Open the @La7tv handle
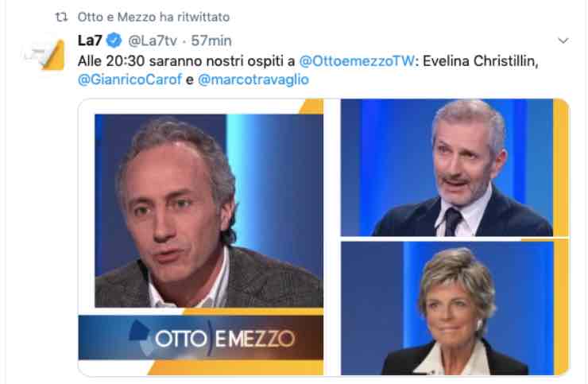 pyautogui.click(x=153, y=41)
